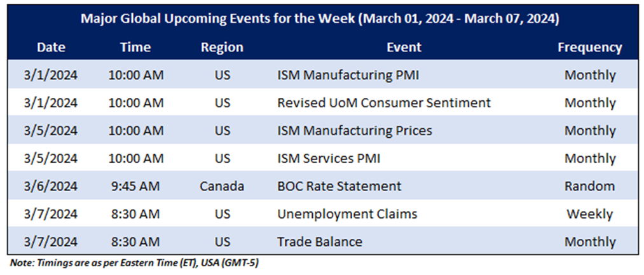The width and height of the screenshot is (644, 275).
Task: Click the Canada region cell
Action: (x=222, y=186)
